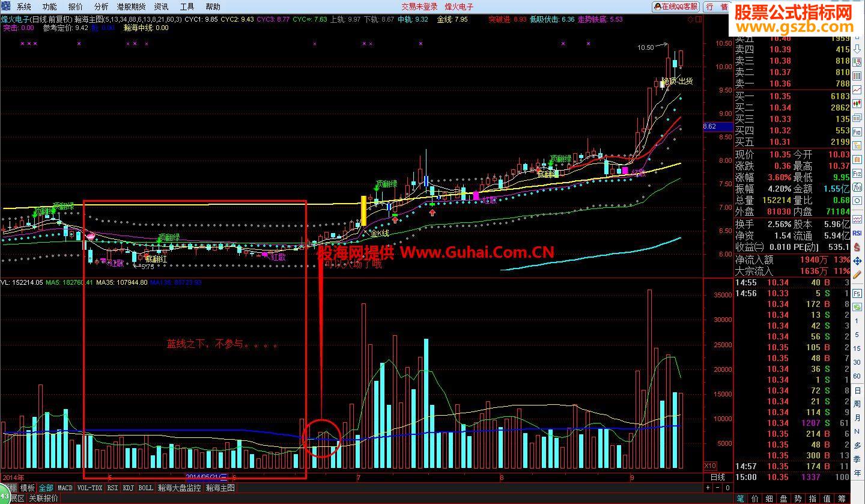Click the wavy indicator chart icon

(857, 220)
